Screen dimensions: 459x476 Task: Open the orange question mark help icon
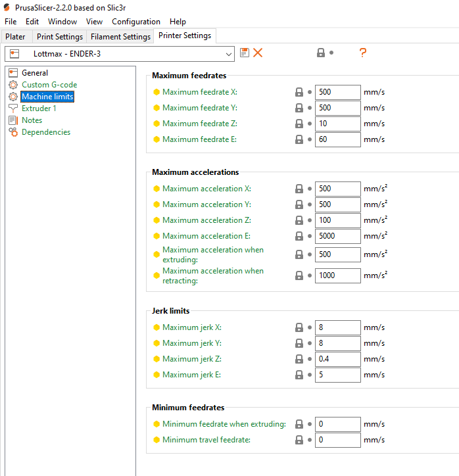[x=362, y=53]
